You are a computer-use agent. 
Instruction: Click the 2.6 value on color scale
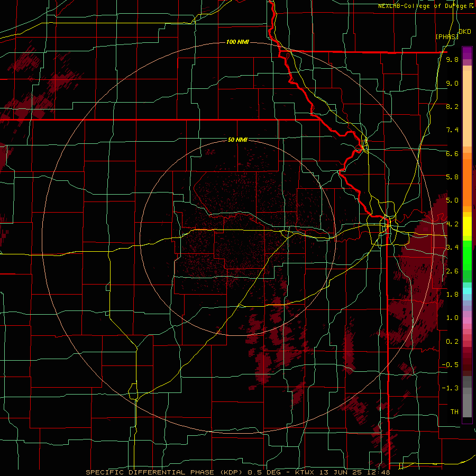click(x=452, y=271)
